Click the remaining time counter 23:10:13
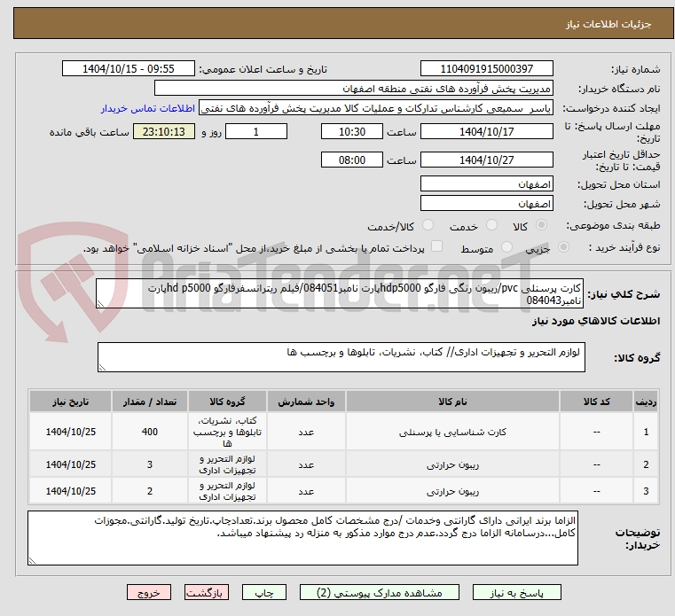The width and height of the screenshot is (675, 616). point(164,132)
